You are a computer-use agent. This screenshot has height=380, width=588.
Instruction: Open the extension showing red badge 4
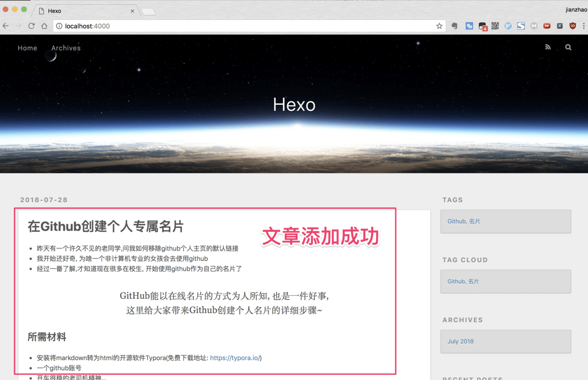[483, 27]
